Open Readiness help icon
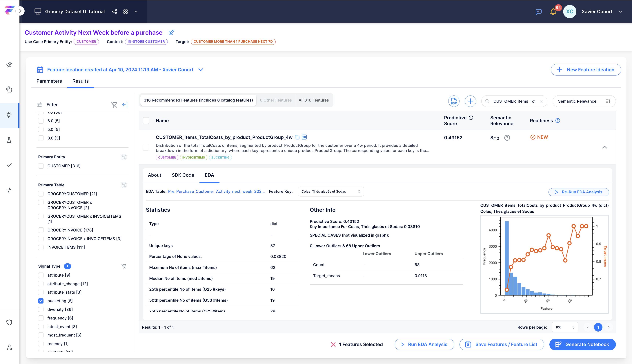632x364 pixels. pos(557,120)
